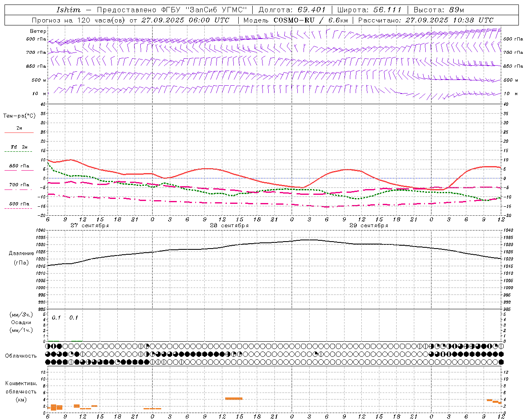Image resolution: width=525 pixels, height=420 pixels.
Task: Click the "(гПа)" unit under Давление
Action: coord(21,263)
